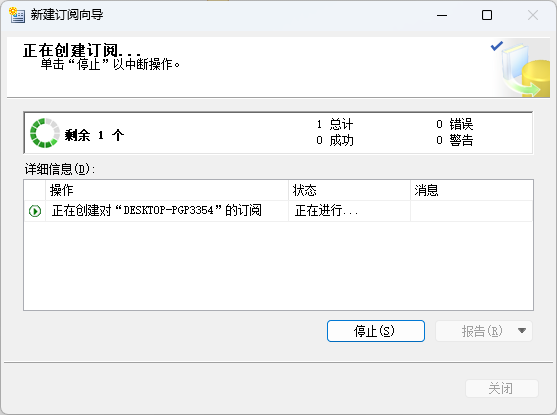The image size is (557, 415).
Task: Click the 剩余 1 个 progress text
Action: [94, 135]
